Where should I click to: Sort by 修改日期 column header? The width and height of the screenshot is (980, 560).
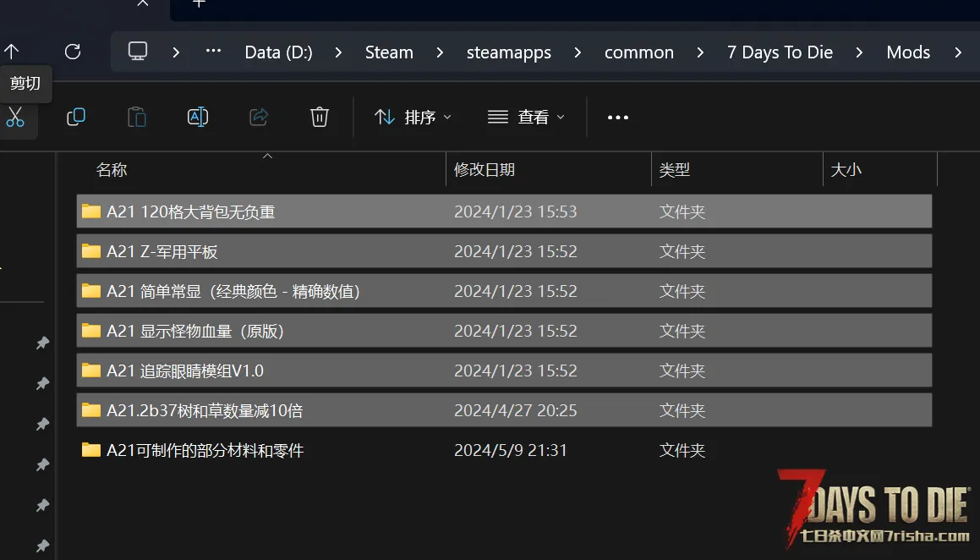(x=485, y=170)
